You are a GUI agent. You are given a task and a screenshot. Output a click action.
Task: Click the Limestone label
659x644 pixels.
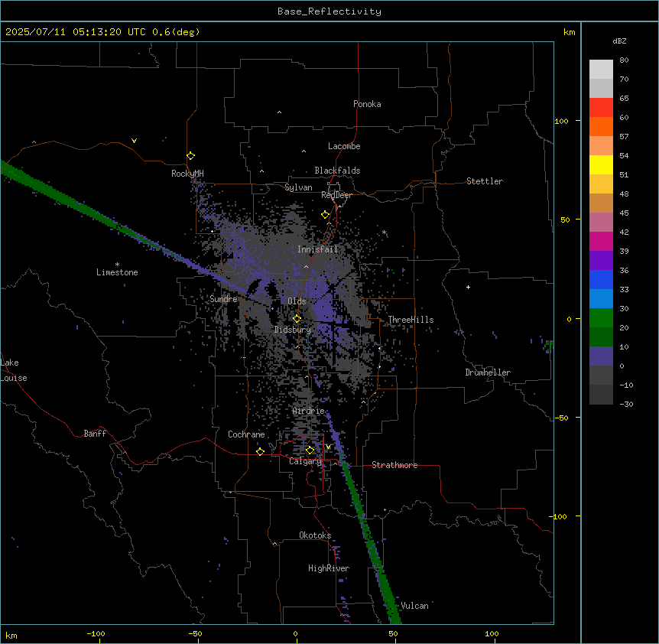pos(117,272)
